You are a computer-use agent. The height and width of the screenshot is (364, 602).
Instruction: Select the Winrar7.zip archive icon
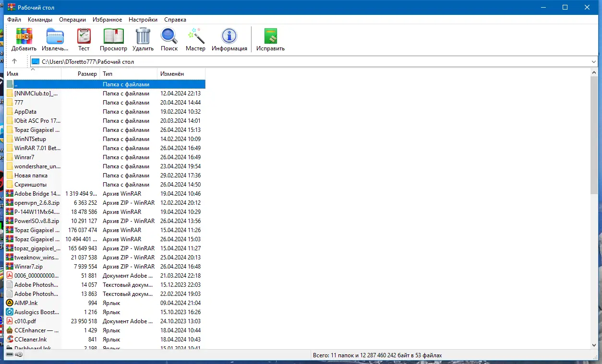[10, 267]
